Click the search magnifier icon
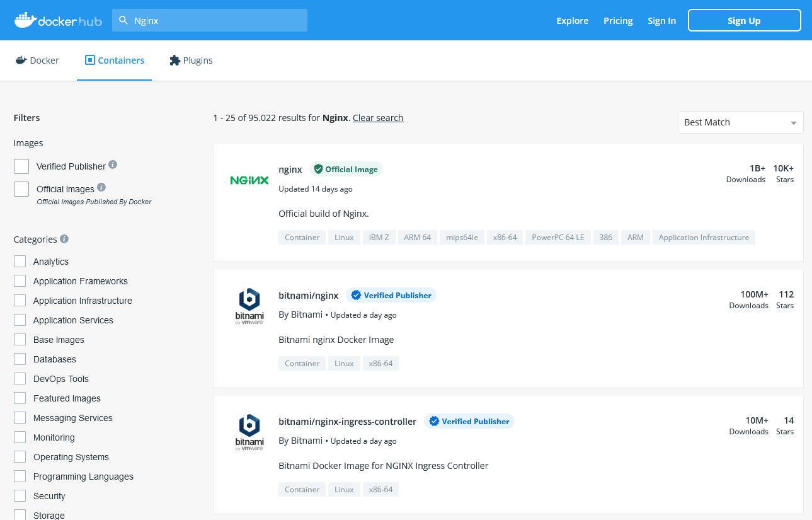Viewport: 812px width, 520px height. (x=123, y=20)
